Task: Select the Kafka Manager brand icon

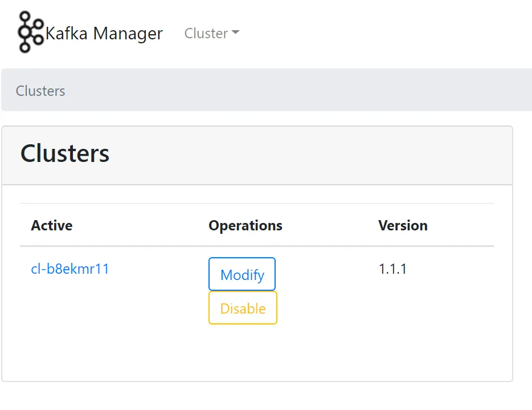Action: [30, 33]
